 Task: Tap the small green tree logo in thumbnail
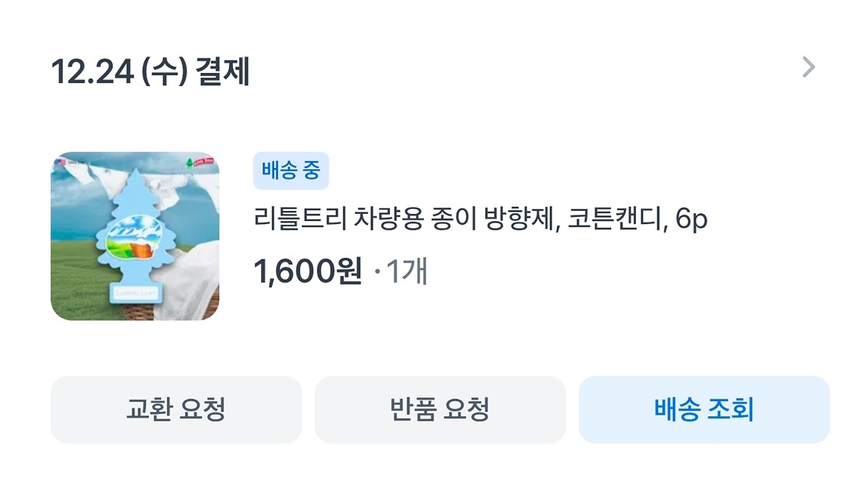click(190, 163)
